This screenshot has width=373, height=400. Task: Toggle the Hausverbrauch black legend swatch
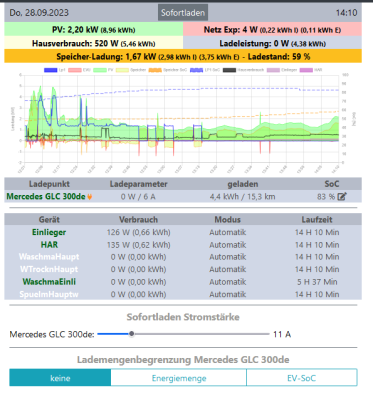pyautogui.click(x=229, y=70)
